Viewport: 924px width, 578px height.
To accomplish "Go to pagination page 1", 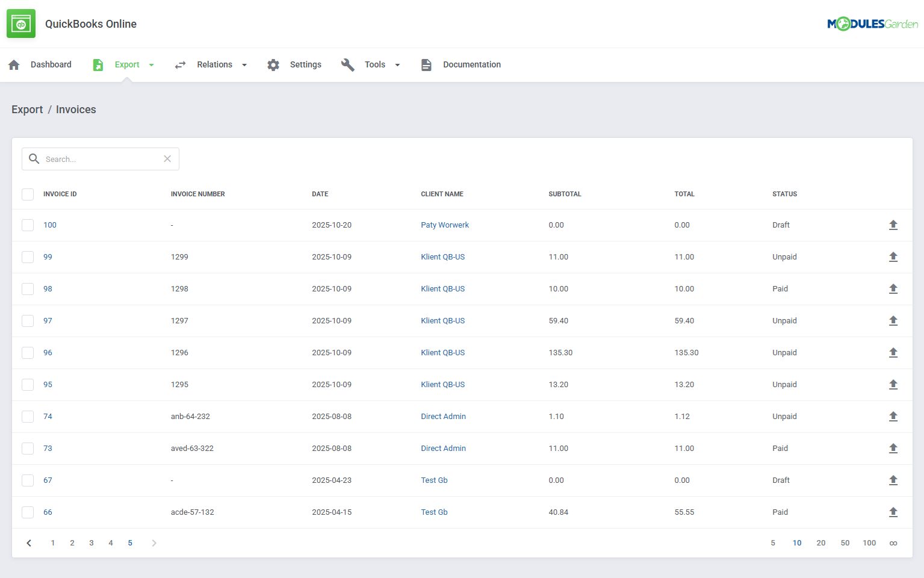I will point(53,543).
